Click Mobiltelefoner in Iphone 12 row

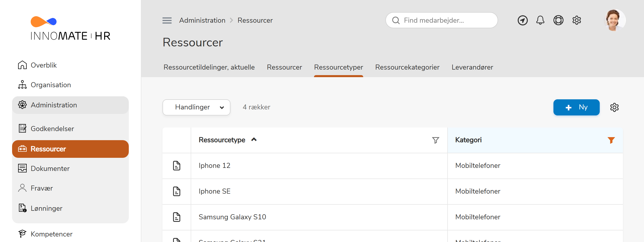click(x=478, y=166)
